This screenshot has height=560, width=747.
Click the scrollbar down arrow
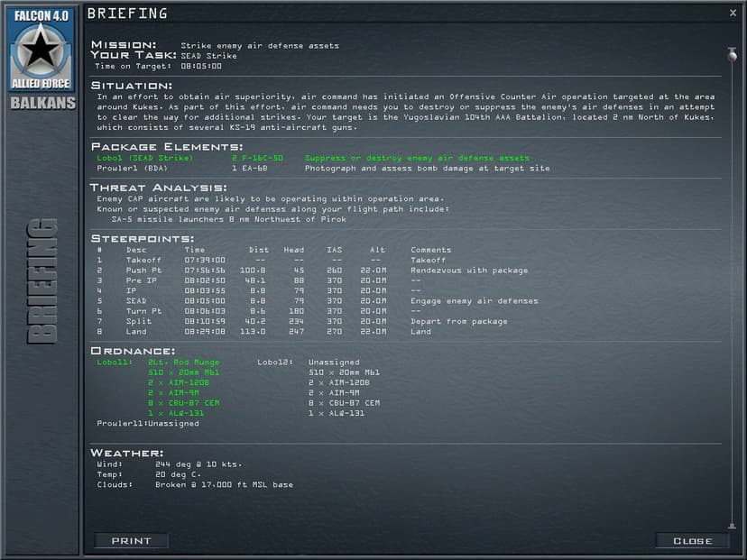coord(733,526)
